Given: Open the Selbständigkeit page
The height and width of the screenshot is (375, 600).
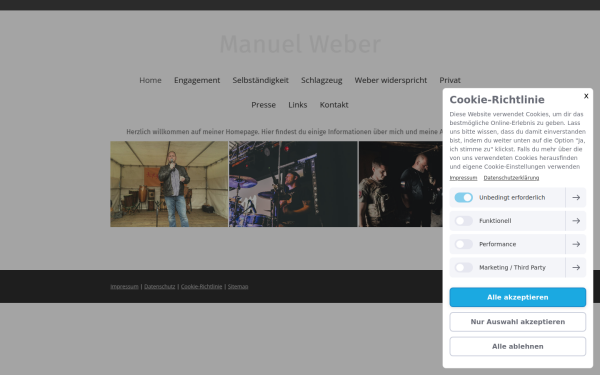Looking at the screenshot, I should pyautogui.click(x=261, y=80).
